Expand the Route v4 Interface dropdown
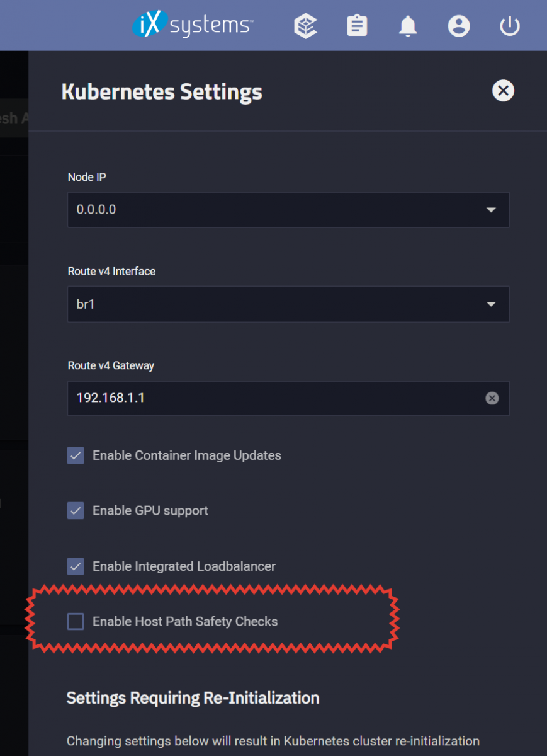This screenshot has height=756, width=547. [288, 304]
